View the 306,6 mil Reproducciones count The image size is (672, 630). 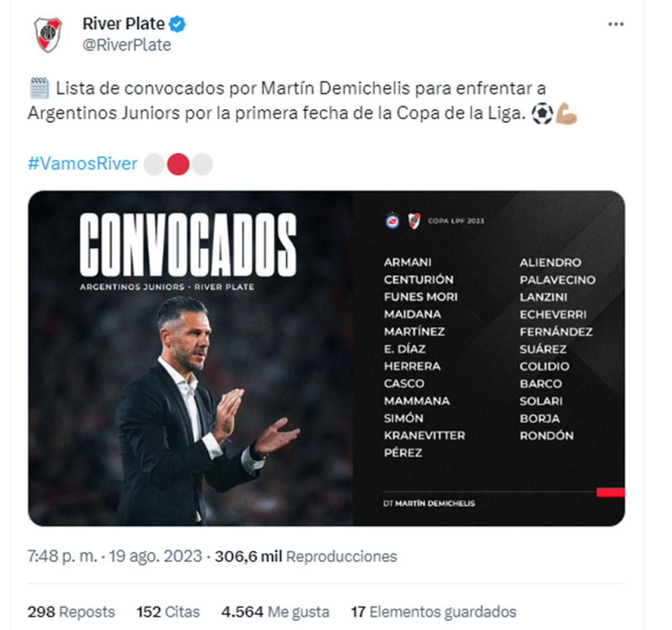(305, 556)
